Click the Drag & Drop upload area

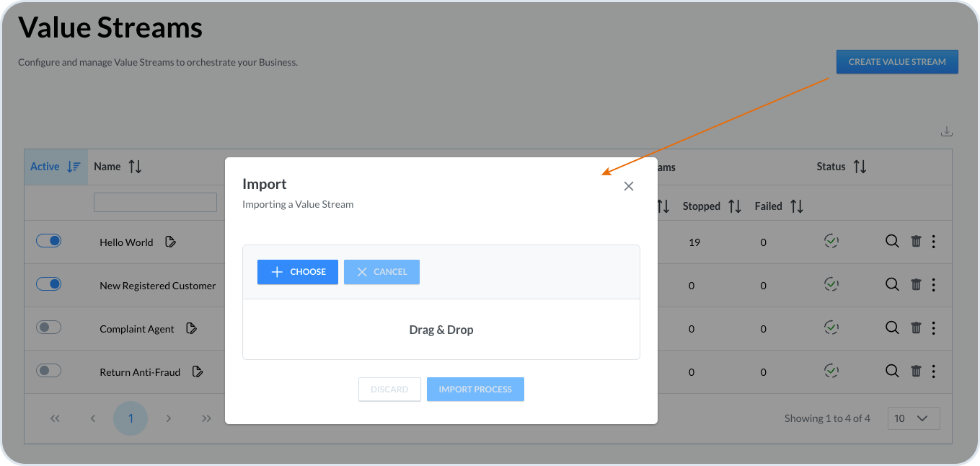[441, 330]
